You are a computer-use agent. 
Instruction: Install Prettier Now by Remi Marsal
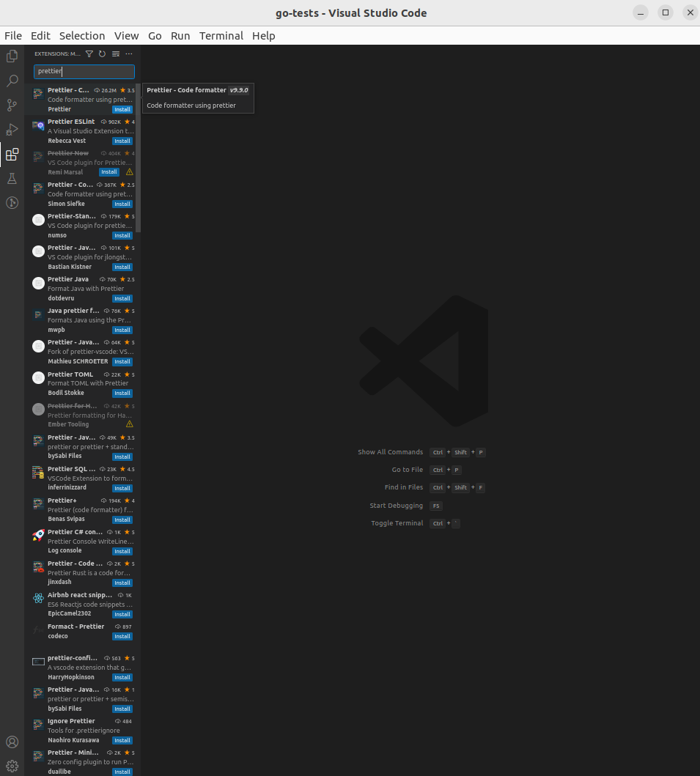coord(109,172)
